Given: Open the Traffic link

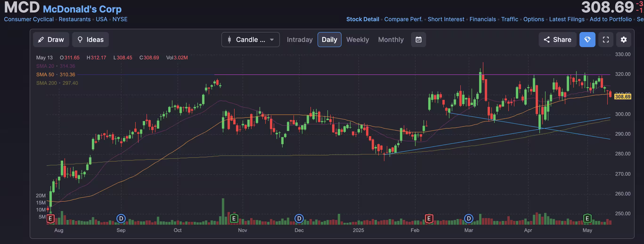Looking at the screenshot, I should point(509,19).
